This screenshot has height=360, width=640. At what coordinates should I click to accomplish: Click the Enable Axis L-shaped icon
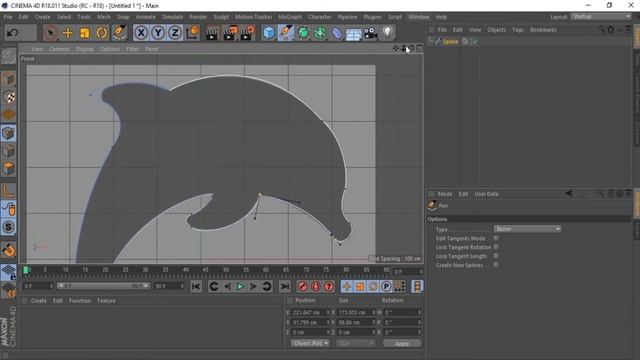[8, 191]
